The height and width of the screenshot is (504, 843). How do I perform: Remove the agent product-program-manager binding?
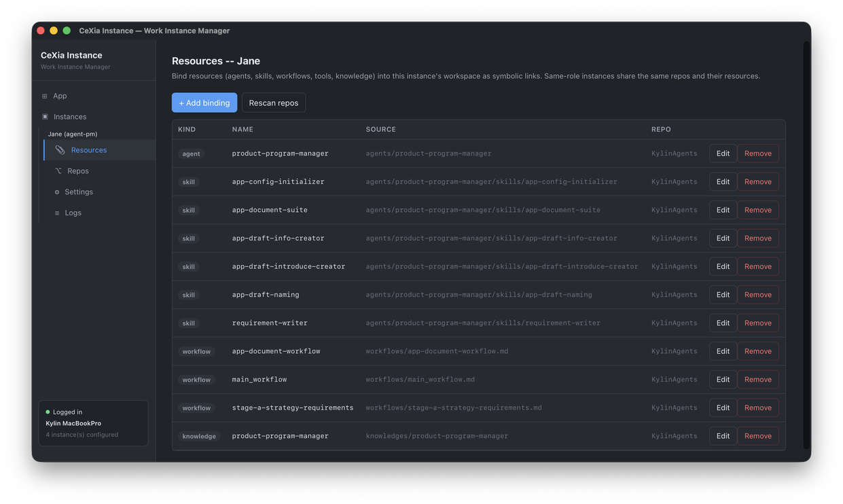click(758, 154)
